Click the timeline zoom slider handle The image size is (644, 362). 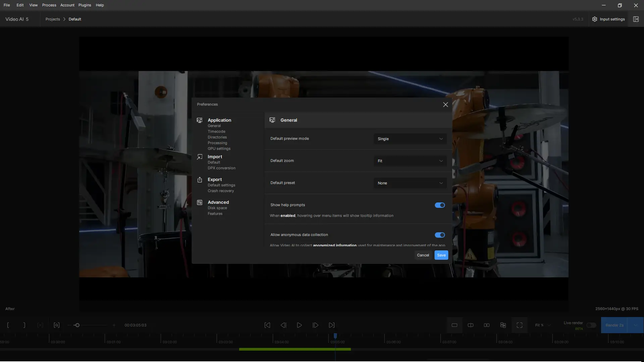pos(77,325)
